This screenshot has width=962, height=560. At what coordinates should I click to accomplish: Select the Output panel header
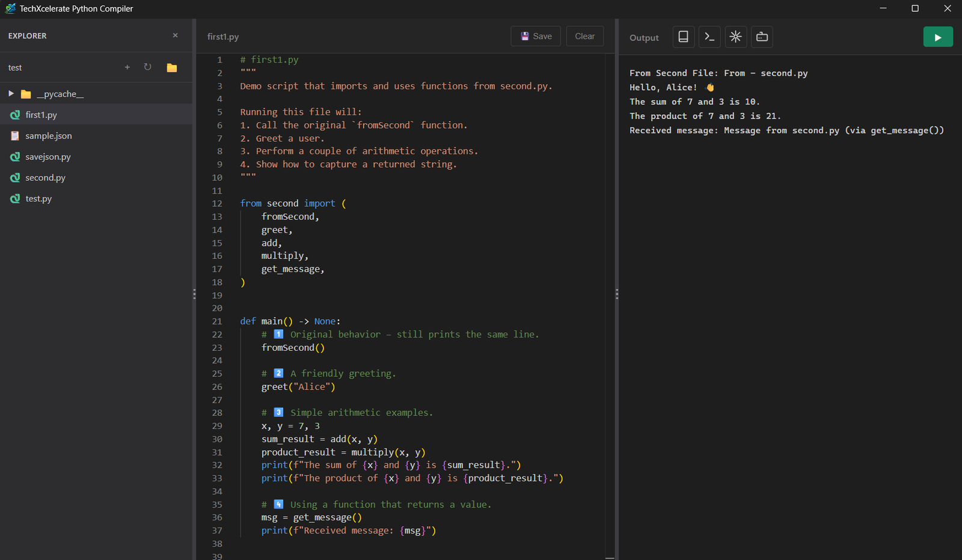(644, 37)
